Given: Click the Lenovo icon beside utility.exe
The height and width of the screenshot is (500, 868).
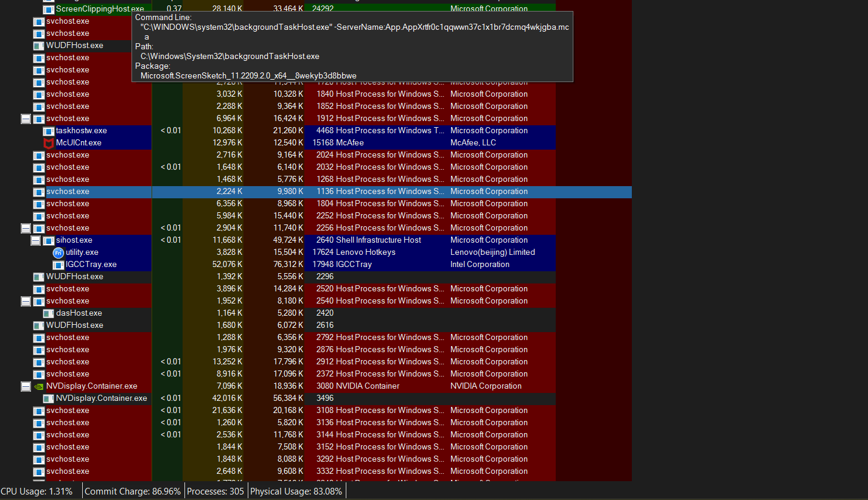Looking at the screenshot, I should point(58,252).
